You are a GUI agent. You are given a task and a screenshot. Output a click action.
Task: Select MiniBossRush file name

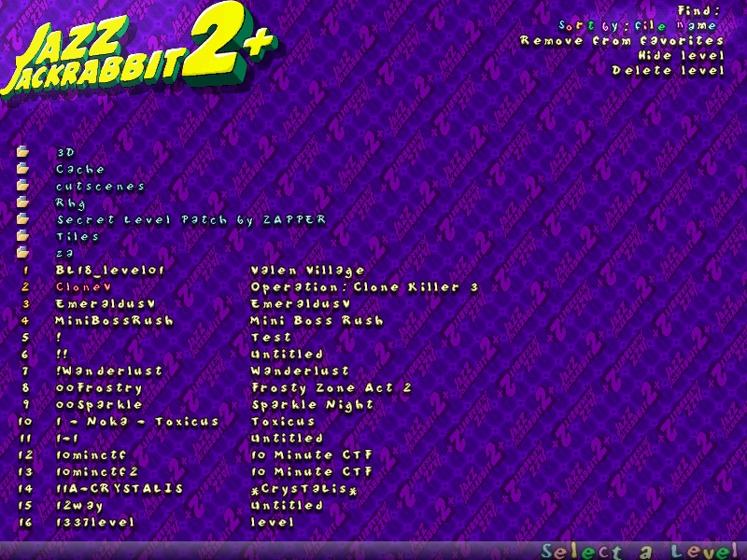(x=114, y=321)
